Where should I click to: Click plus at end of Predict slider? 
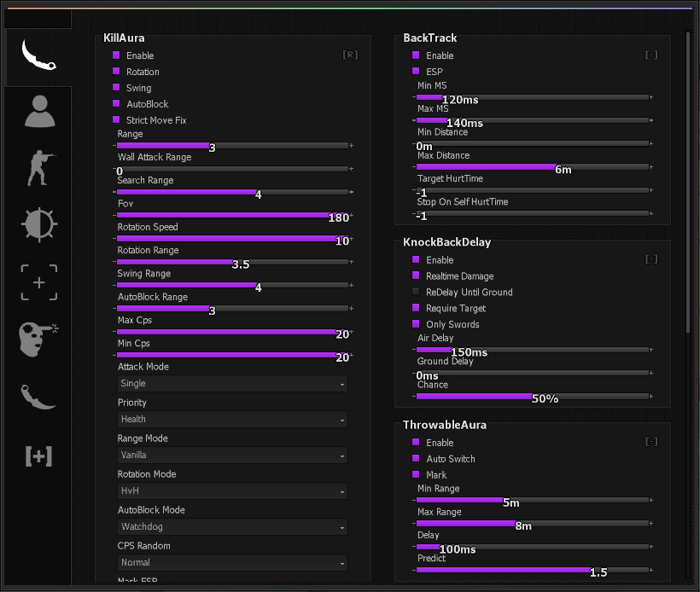pos(651,570)
